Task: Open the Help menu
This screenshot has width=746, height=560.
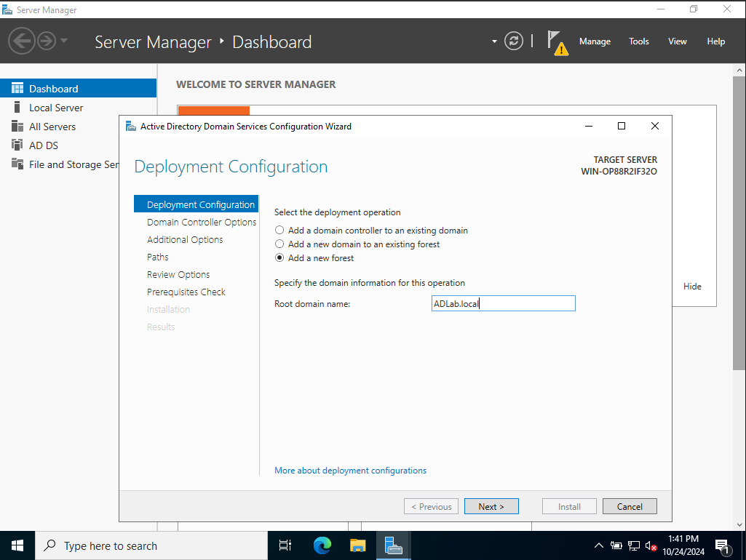Action: 715,41
